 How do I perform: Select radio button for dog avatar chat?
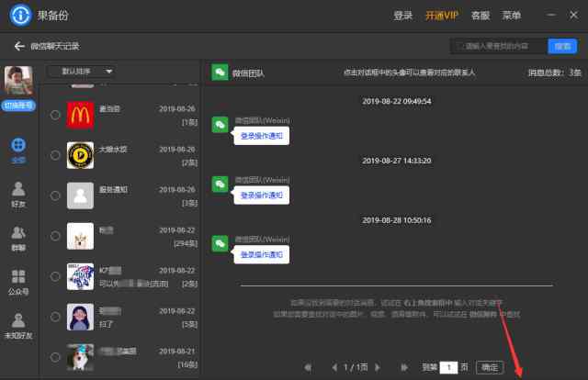(55, 357)
